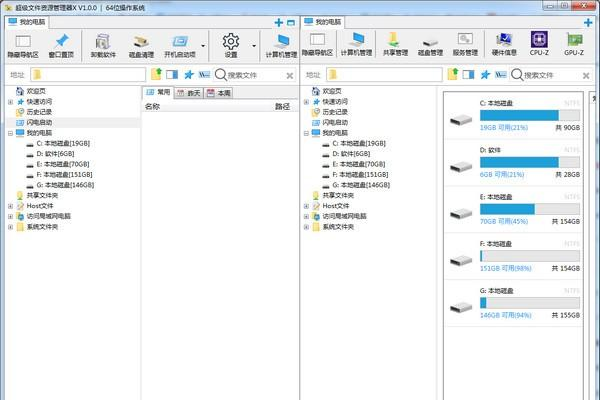Viewport: 600px width, 400px height.
Task: Switch to 本周 tab
Action: click(219, 93)
